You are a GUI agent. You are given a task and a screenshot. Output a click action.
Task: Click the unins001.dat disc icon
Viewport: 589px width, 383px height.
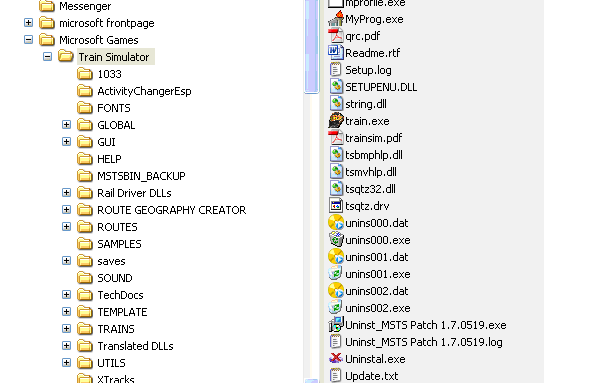pos(336,257)
